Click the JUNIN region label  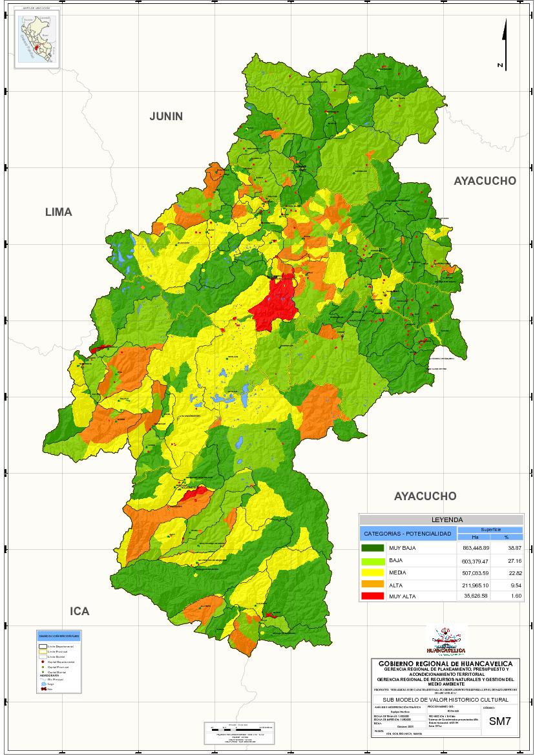(166, 116)
